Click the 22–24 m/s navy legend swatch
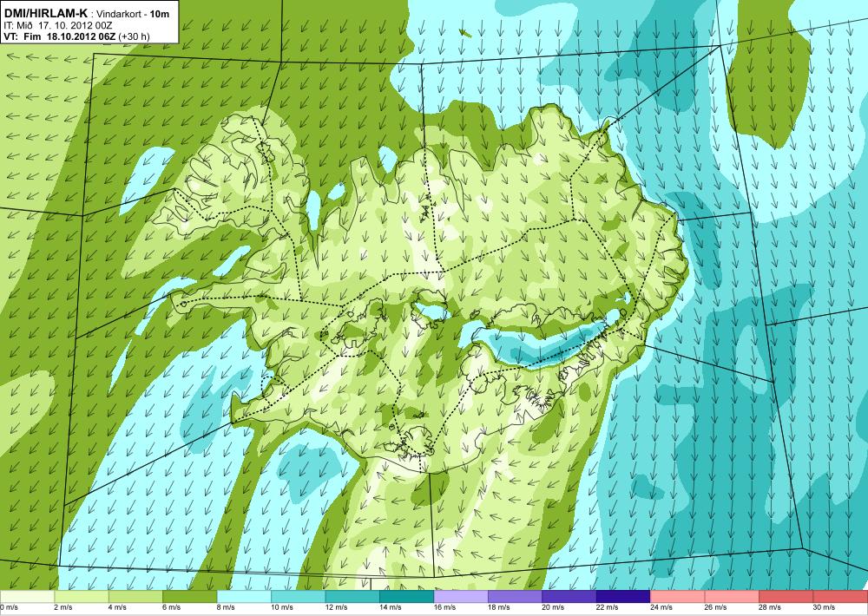Viewport: 868px width, 616px height. click(624, 597)
